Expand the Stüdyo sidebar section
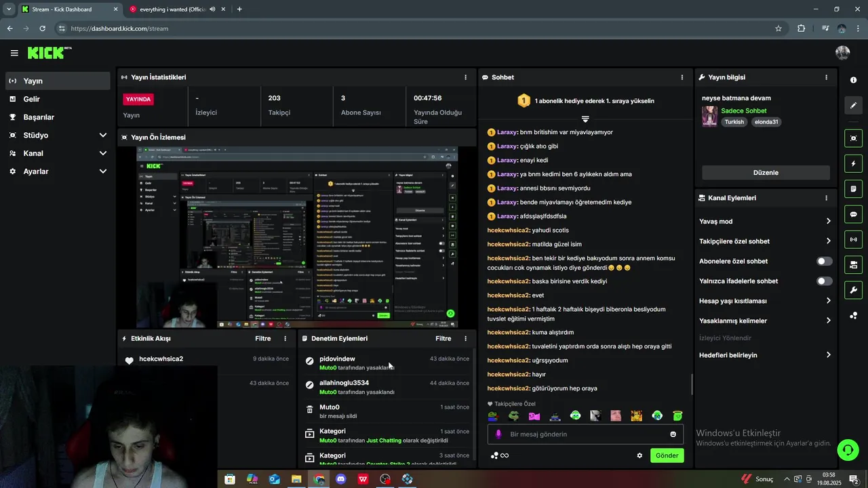 pyautogui.click(x=58, y=135)
